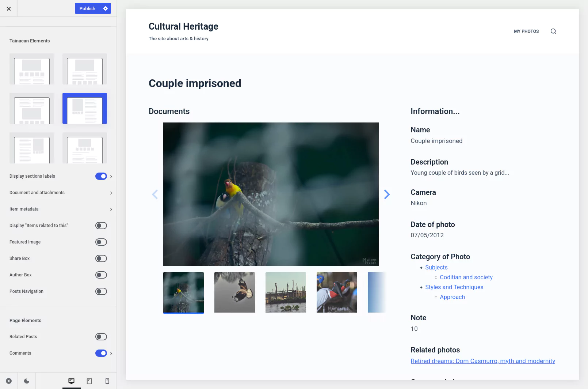Toggle dark mode moon icon

[27, 381]
